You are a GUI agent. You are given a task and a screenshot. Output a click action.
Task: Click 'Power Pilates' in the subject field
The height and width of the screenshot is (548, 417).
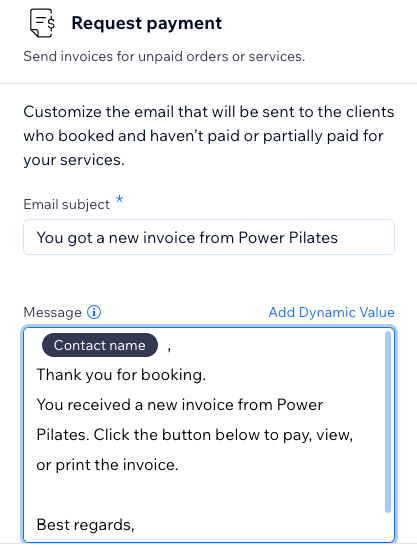(x=288, y=238)
